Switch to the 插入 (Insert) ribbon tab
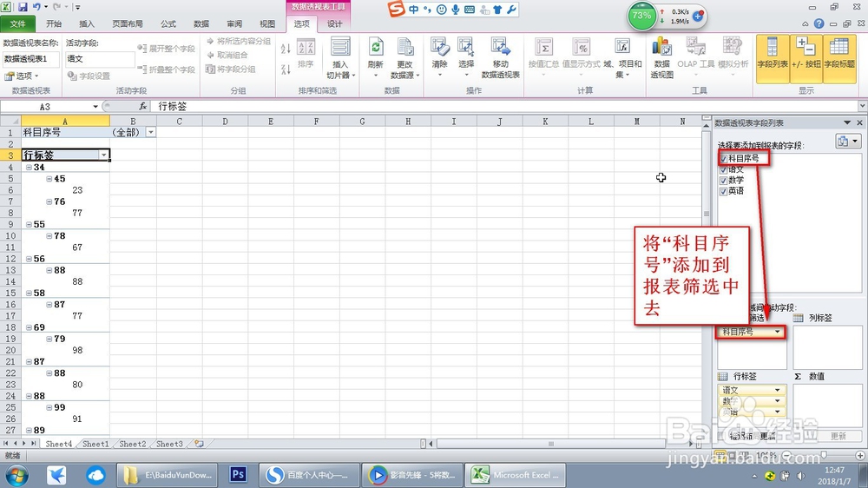 coord(87,23)
